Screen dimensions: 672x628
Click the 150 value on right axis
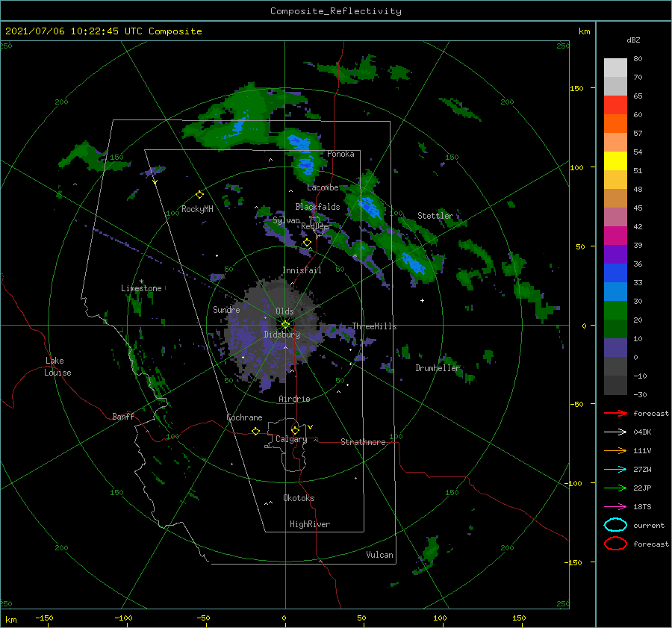(x=576, y=88)
